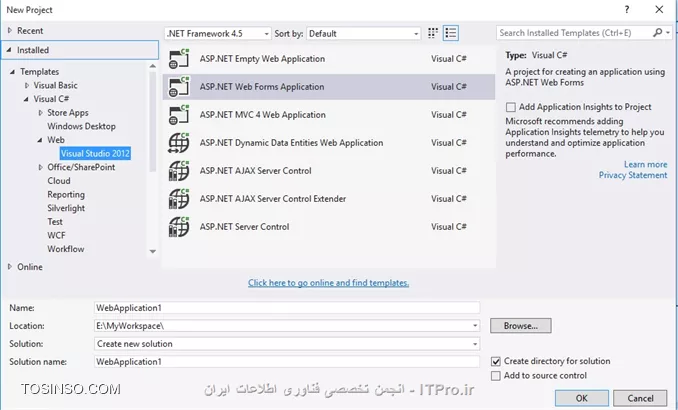Open the Sort by Default dropdown

pos(363,33)
